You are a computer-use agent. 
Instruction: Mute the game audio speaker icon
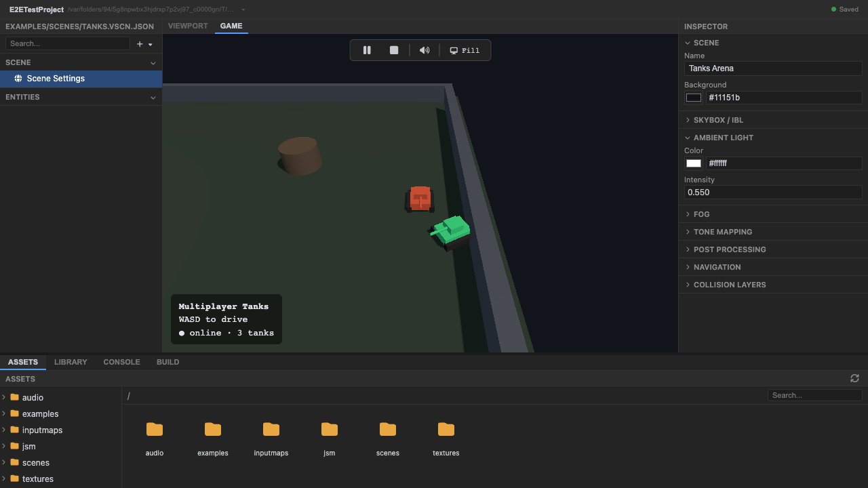coord(425,50)
